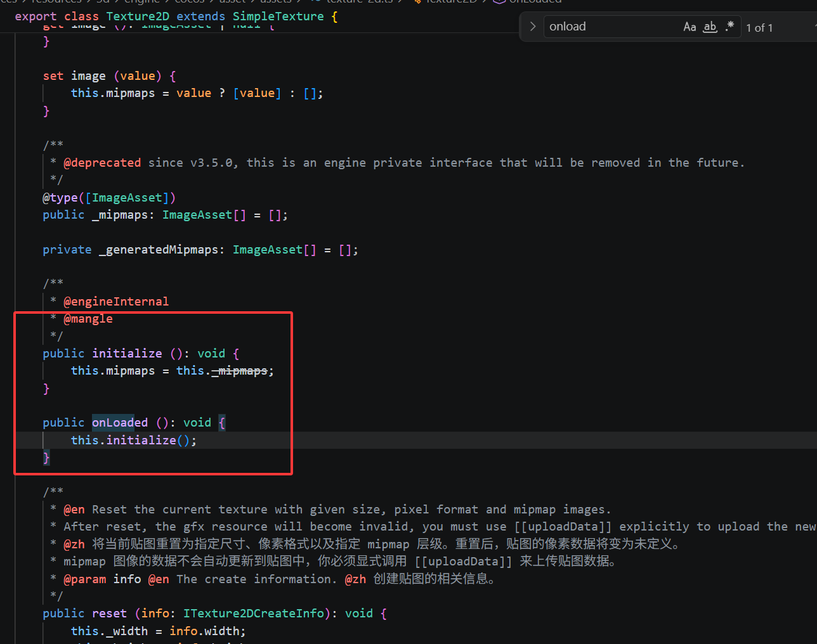The width and height of the screenshot is (817, 644).
Task: Click the struck-through "_mipmaps" in initialize body
Action: coord(240,371)
